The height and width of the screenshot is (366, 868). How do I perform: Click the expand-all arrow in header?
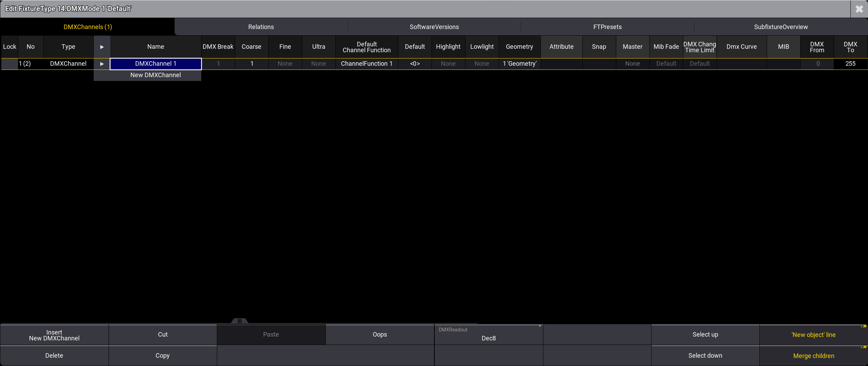102,47
